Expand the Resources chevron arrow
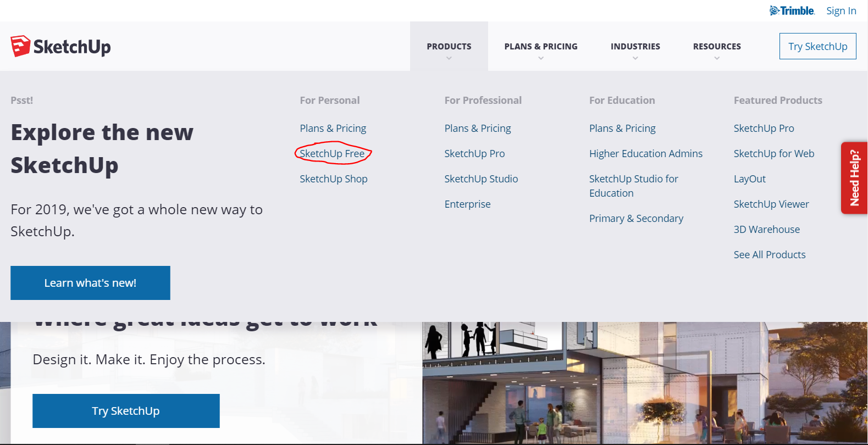The height and width of the screenshot is (445, 868). (717, 58)
